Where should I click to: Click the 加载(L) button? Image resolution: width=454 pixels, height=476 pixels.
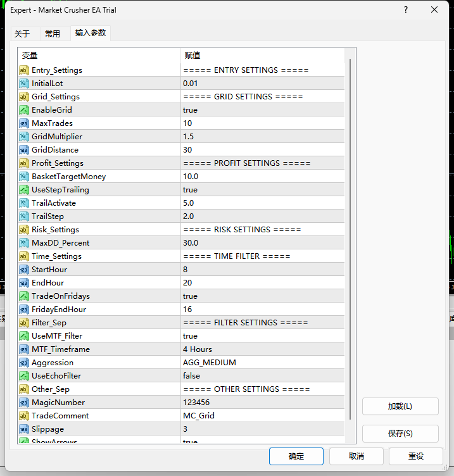pyautogui.click(x=400, y=406)
